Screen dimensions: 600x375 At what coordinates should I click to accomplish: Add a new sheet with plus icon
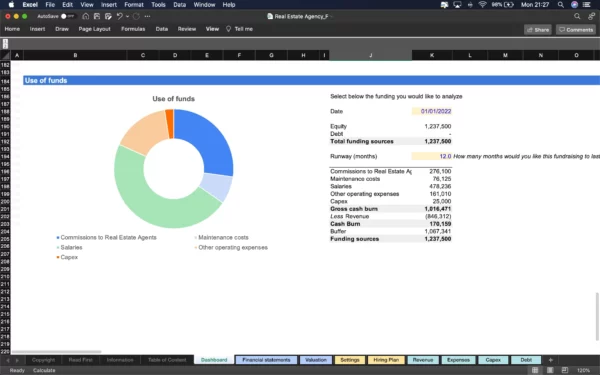pyautogui.click(x=550, y=360)
